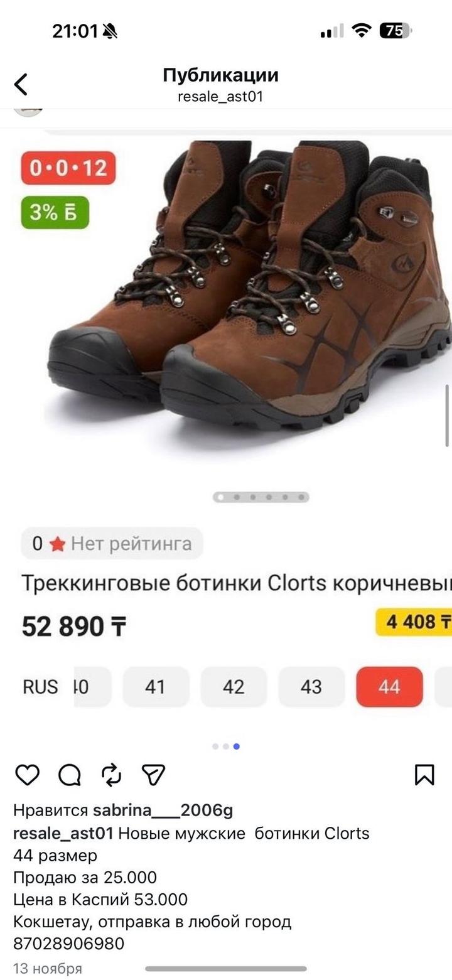Tap the green 3% bonus badge

(x=55, y=212)
